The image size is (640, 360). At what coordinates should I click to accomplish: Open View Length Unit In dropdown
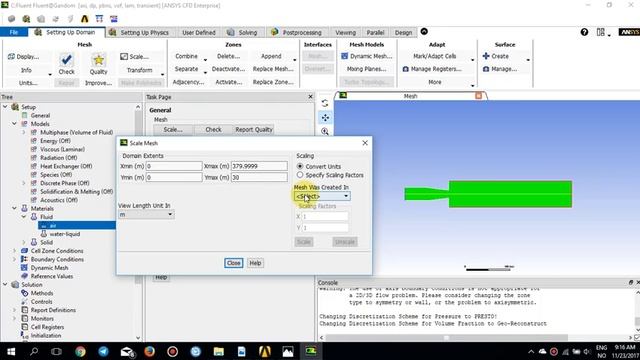[x=146, y=214]
